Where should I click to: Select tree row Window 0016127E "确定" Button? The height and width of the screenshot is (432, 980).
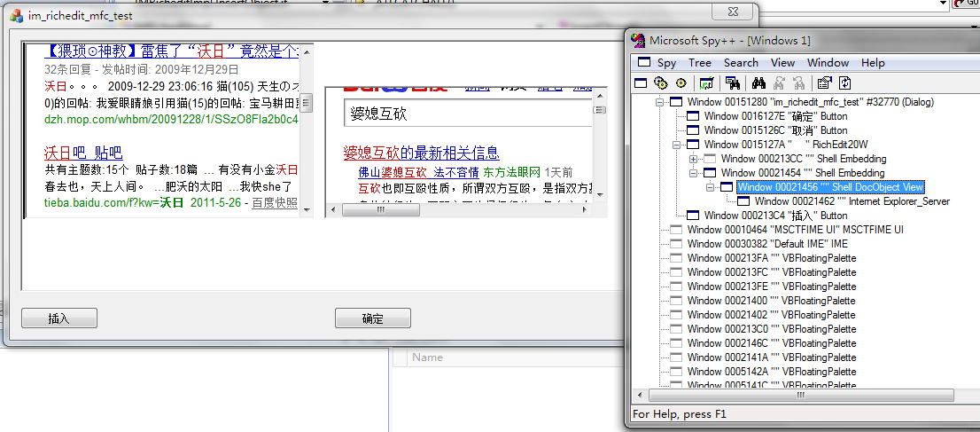[x=775, y=116]
